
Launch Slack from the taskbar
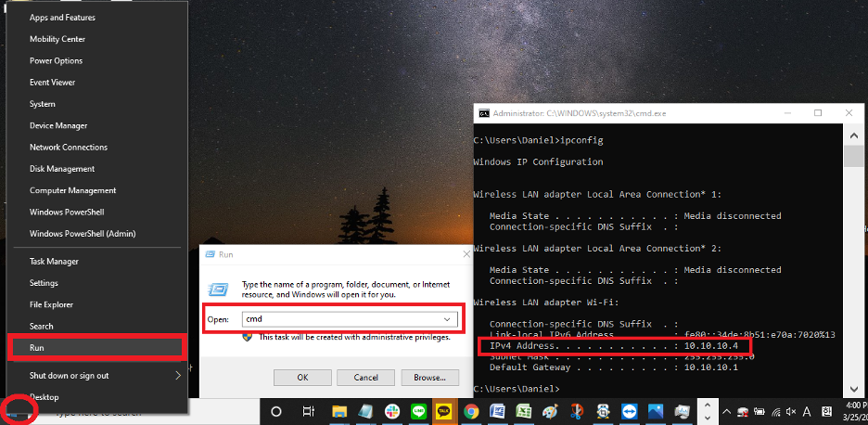coord(392,411)
